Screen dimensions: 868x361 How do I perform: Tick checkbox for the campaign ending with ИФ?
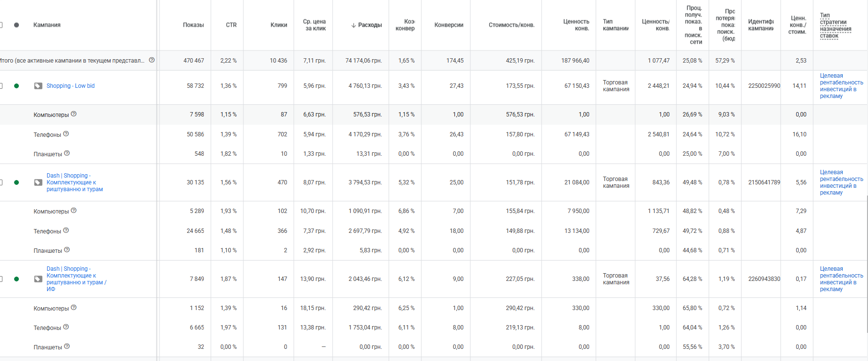tap(1, 279)
